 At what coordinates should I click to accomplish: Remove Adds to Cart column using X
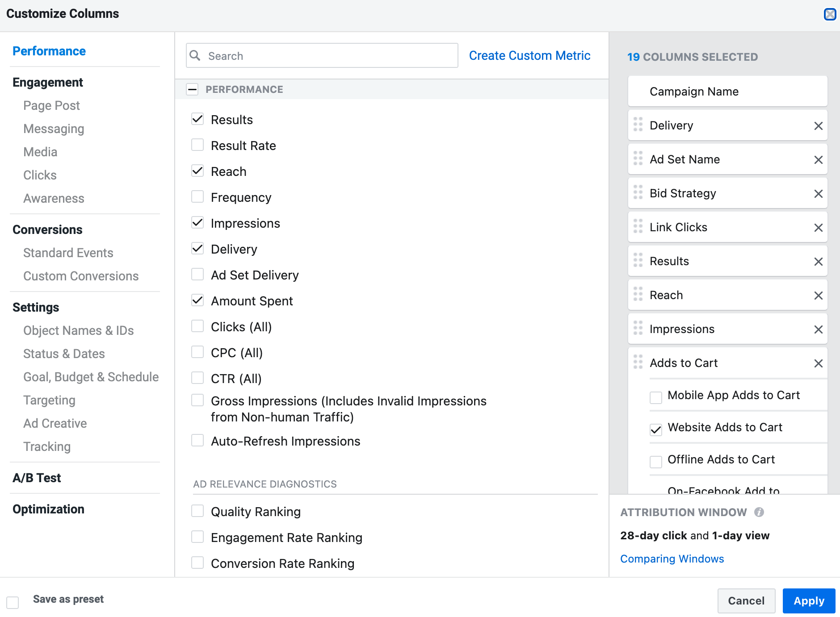[818, 363]
